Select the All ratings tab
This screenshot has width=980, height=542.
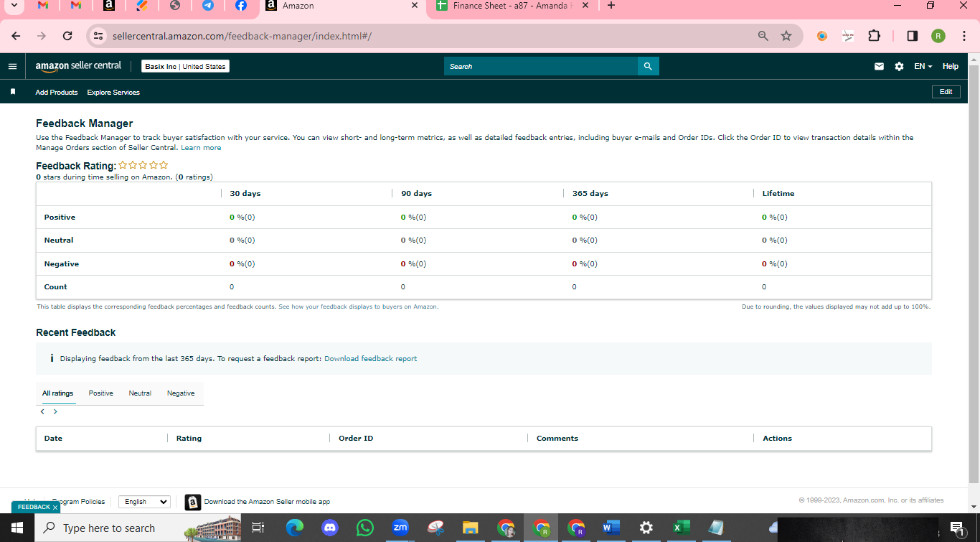(57, 393)
